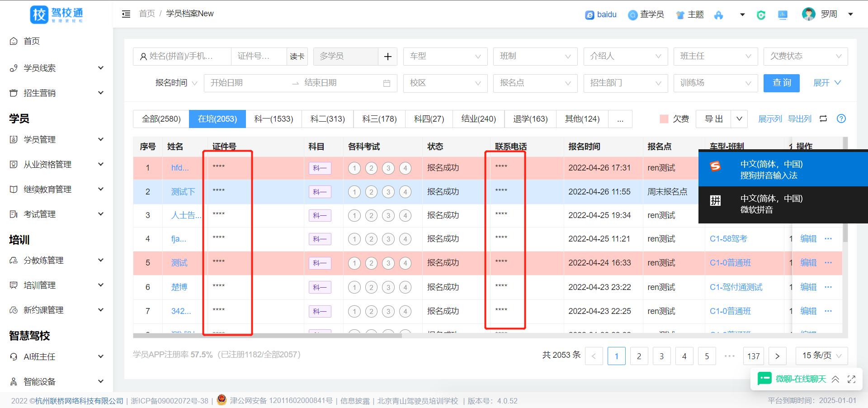The image size is (868, 408).
Task: Click exam circle 4 in row 2
Action: click(406, 192)
